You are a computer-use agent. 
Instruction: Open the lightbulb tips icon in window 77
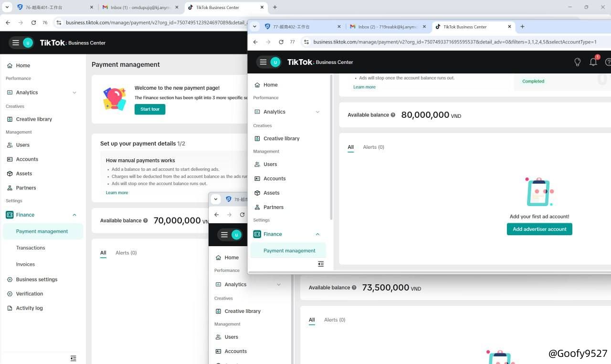(x=578, y=62)
